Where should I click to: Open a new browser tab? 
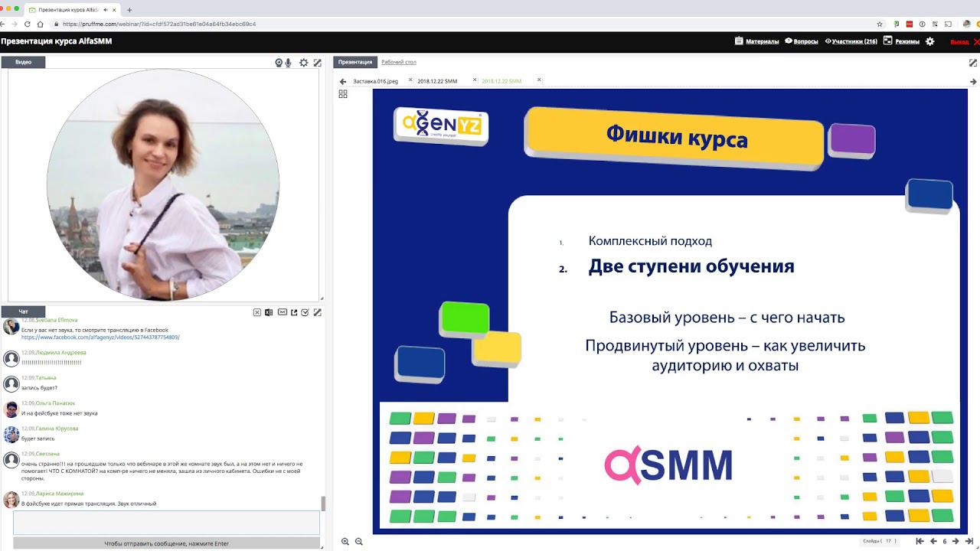[x=129, y=10]
